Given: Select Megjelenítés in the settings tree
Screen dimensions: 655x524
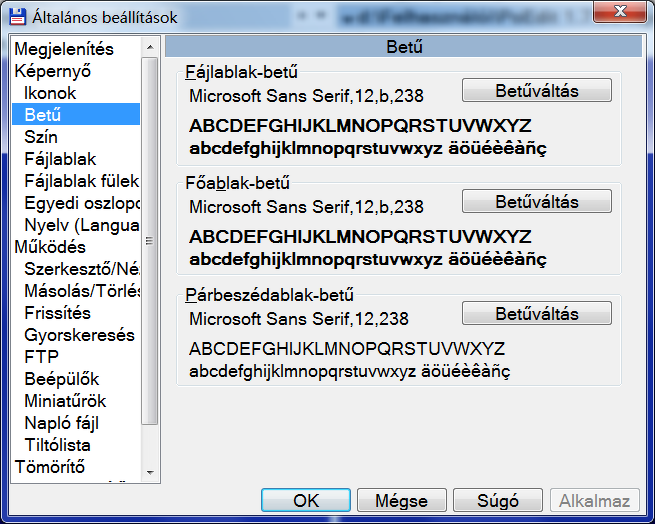Looking at the screenshot, I should [64, 49].
